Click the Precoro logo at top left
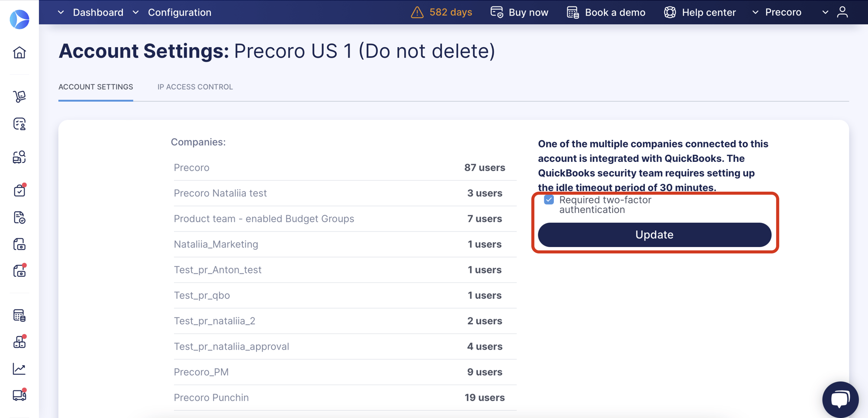The image size is (868, 418). pyautogui.click(x=19, y=19)
